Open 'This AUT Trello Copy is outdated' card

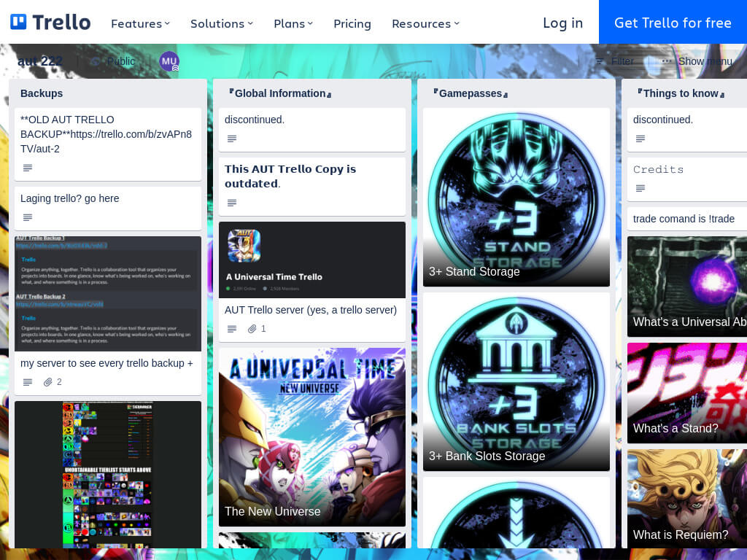pos(312,187)
